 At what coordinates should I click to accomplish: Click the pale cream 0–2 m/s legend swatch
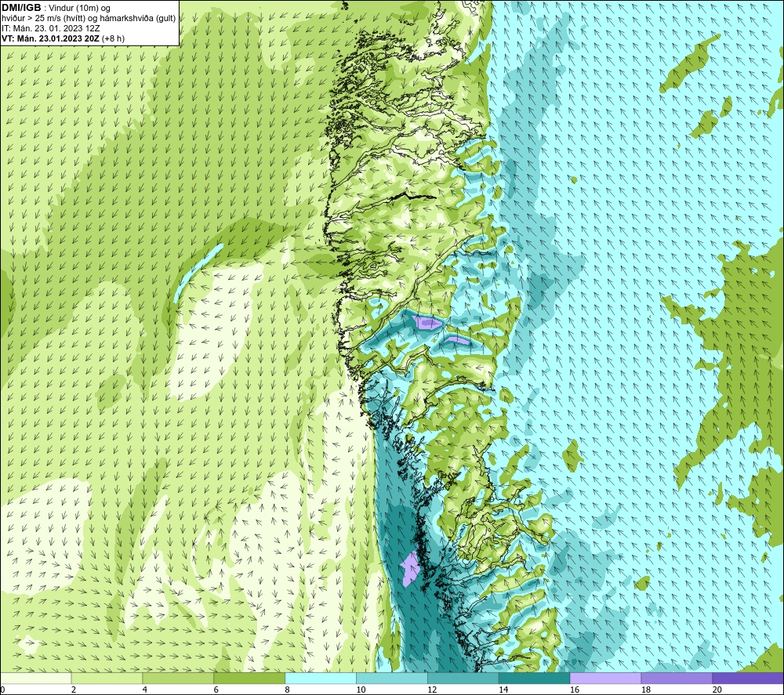35,679
